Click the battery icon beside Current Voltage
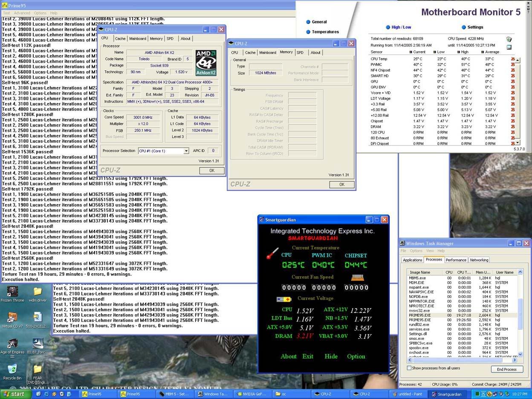This screenshot has height=399, width=532. [284, 299]
